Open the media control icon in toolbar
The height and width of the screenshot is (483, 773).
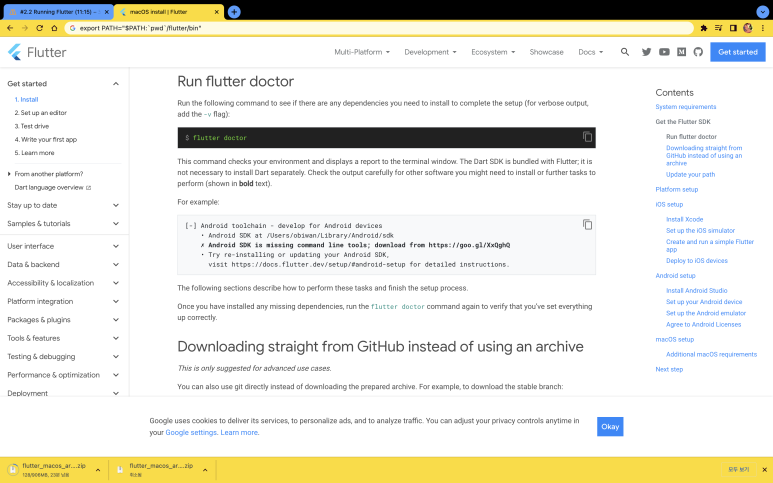click(718, 28)
